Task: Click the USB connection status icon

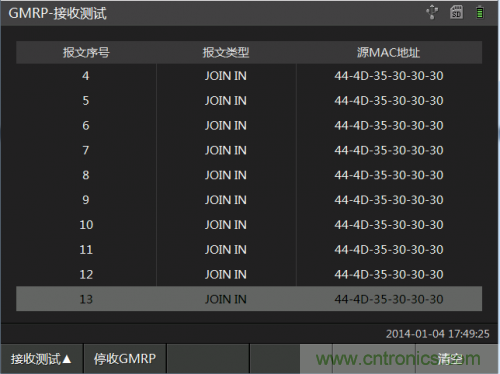Action: (432, 12)
